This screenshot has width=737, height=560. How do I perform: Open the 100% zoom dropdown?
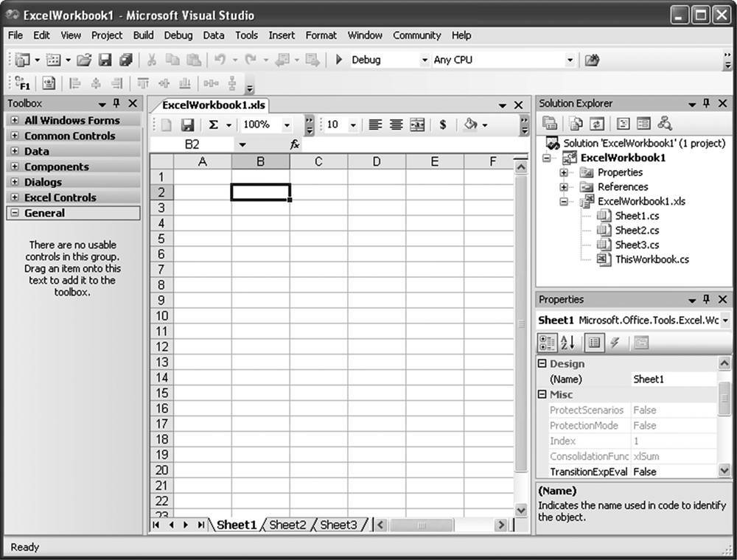(x=286, y=125)
